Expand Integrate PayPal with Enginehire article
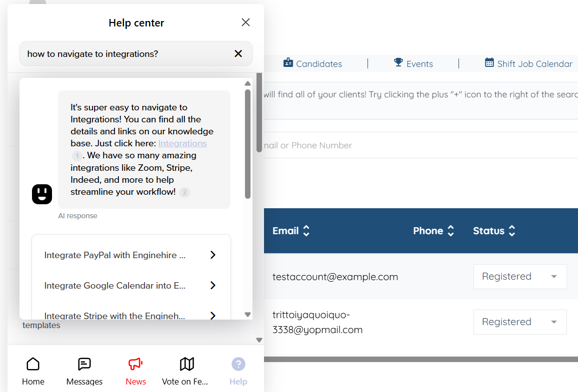 131,255
